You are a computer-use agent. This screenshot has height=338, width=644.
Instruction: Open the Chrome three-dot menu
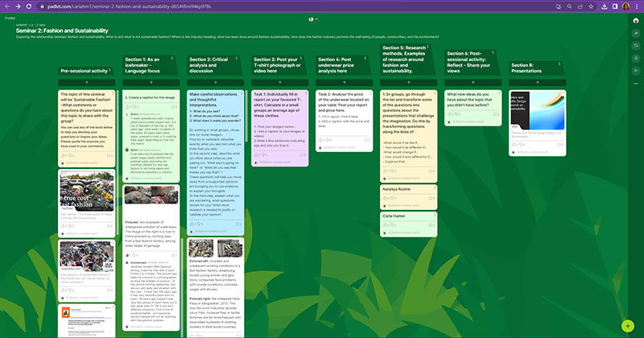(x=637, y=6)
